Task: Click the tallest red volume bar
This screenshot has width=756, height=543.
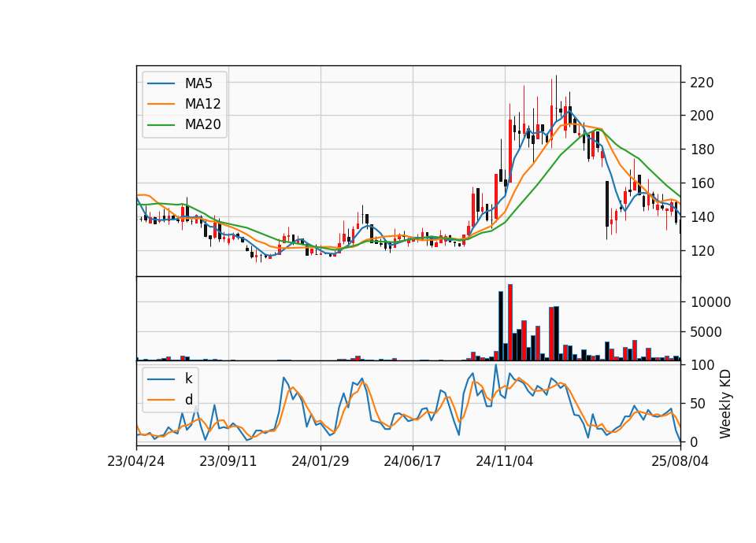Action: pos(510,323)
